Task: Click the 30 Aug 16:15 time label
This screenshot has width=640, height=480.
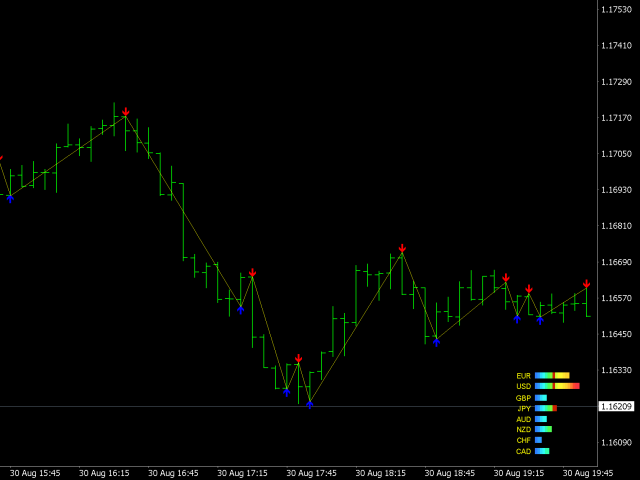Action: (104, 473)
